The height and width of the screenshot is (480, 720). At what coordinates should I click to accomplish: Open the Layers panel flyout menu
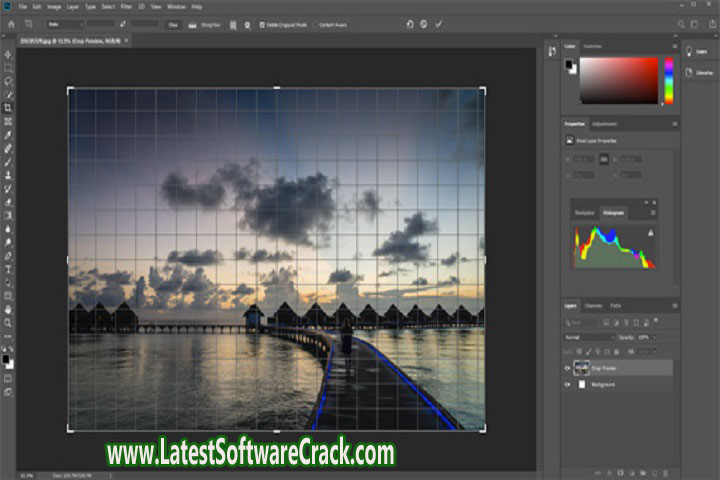click(675, 305)
